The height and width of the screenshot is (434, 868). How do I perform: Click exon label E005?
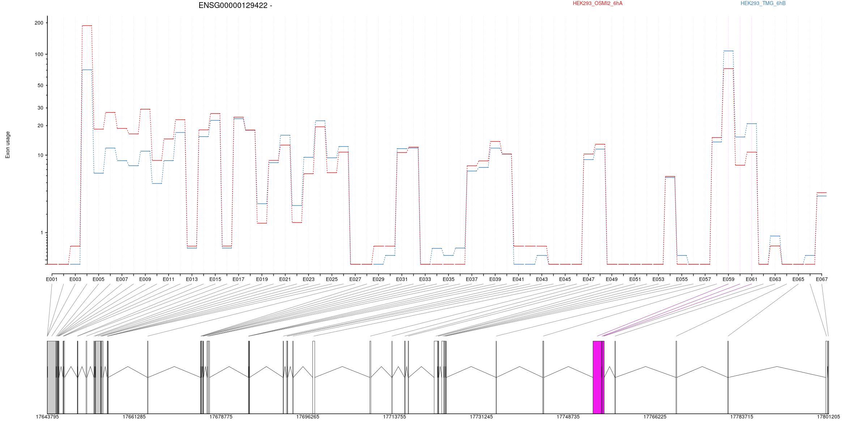click(x=98, y=279)
